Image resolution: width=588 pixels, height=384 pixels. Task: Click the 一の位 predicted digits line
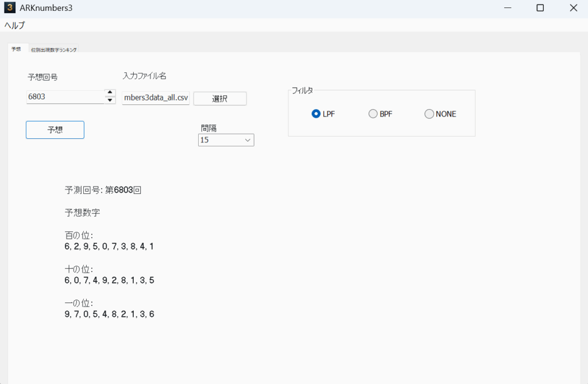click(x=109, y=314)
